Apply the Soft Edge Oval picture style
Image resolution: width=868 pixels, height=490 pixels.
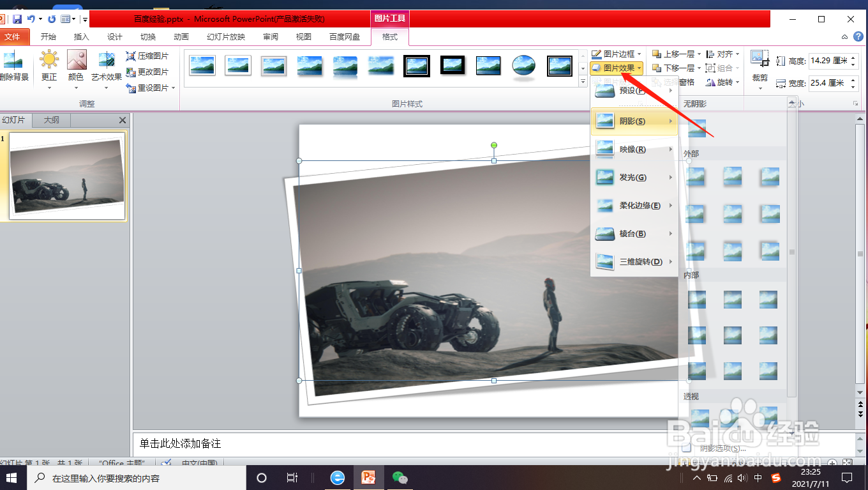[524, 65]
